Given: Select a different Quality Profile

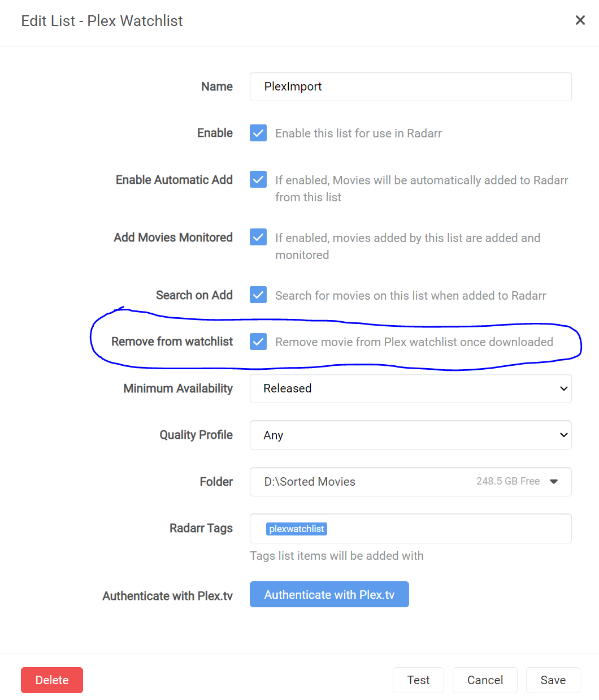Looking at the screenshot, I should [x=410, y=435].
